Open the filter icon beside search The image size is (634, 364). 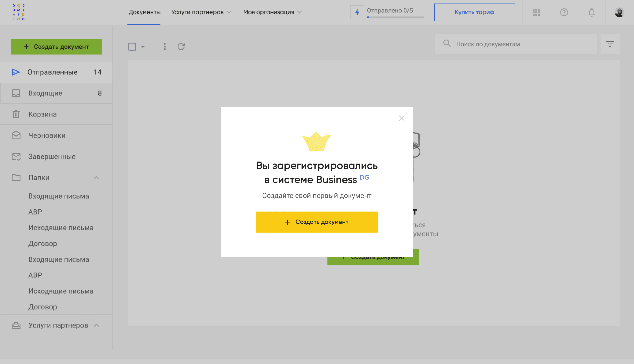tap(610, 44)
